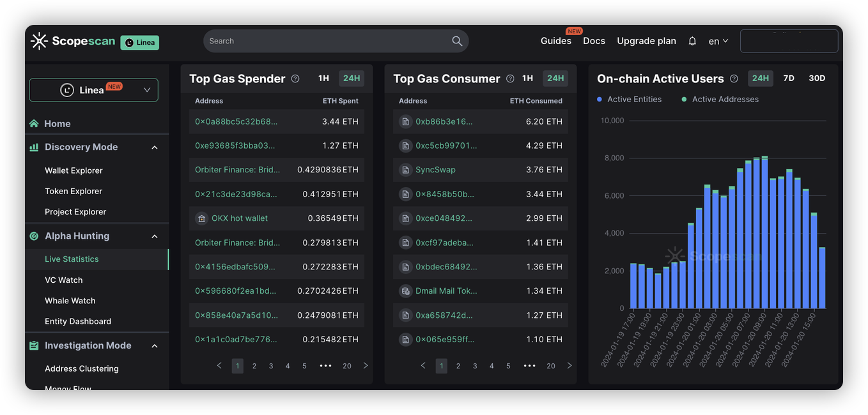Set Active Users chart to 7D
Viewport: 868px width, 415px height.
pyautogui.click(x=789, y=79)
